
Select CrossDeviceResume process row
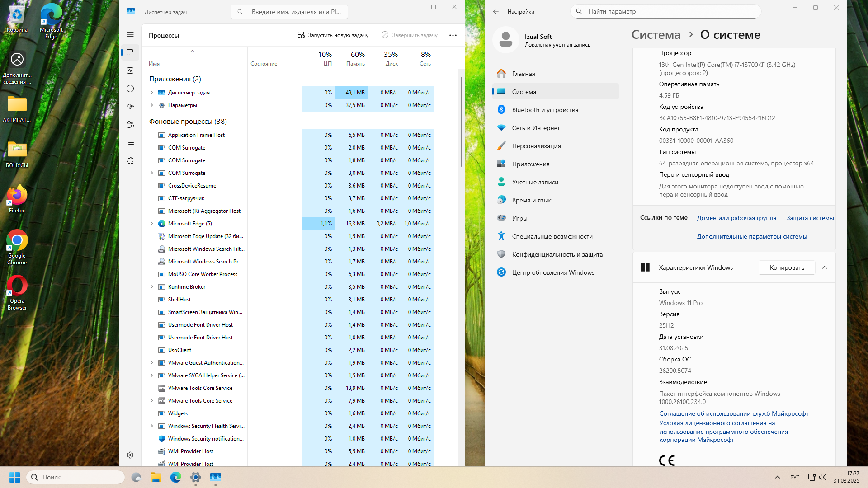pos(288,186)
